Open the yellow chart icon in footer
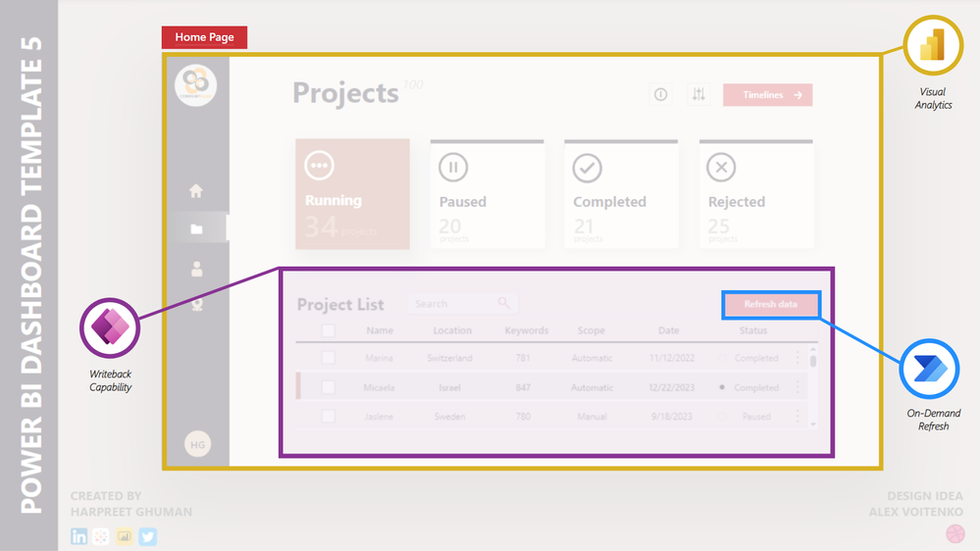Screen dimensions: 980x551 (x=125, y=536)
